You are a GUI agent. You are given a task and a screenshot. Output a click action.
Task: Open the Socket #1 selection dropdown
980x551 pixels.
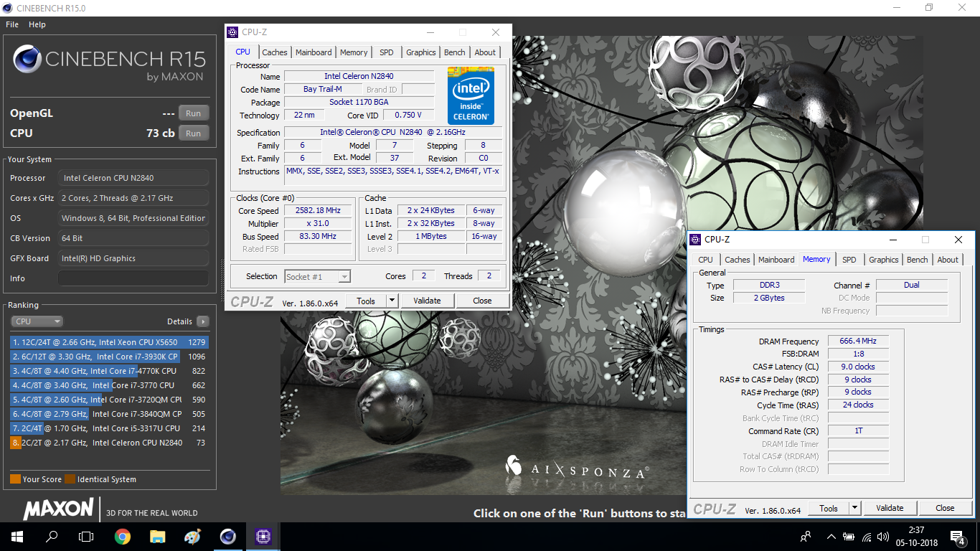(x=317, y=276)
